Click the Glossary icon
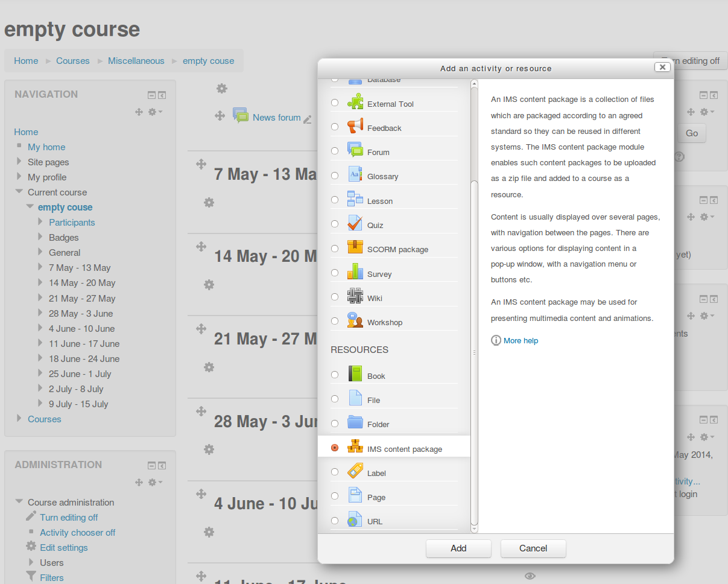This screenshot has width=728, height=584. click(x=355, y=174)
